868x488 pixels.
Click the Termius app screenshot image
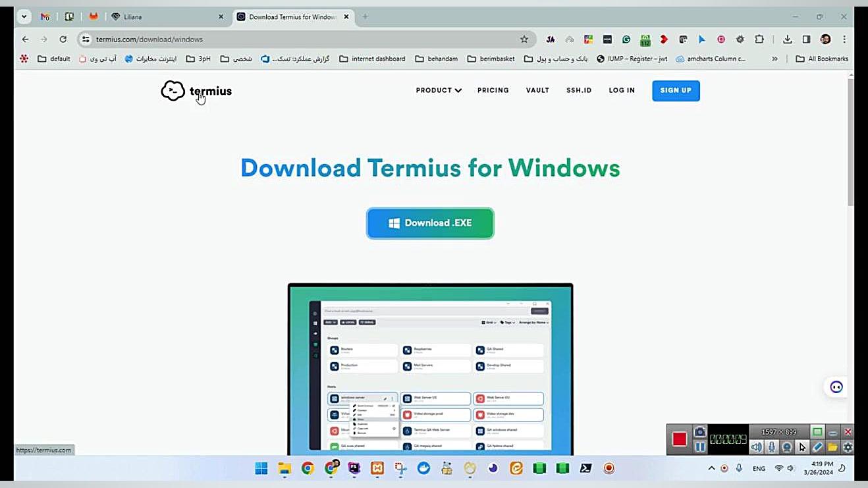click(431, 369)
